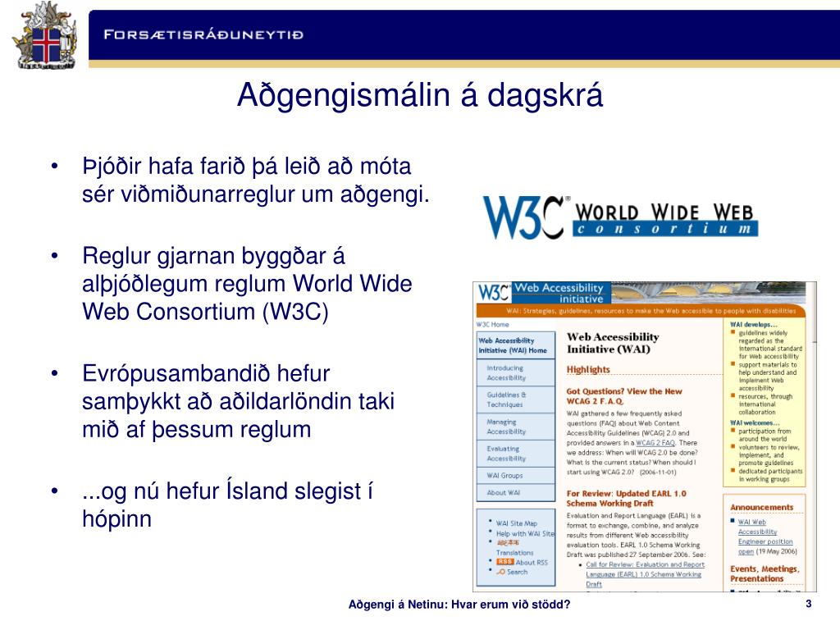
Task: Click the slide title Aðgengismálin á dagskrá
Action: pyautogui.click(x=420, y=95)
